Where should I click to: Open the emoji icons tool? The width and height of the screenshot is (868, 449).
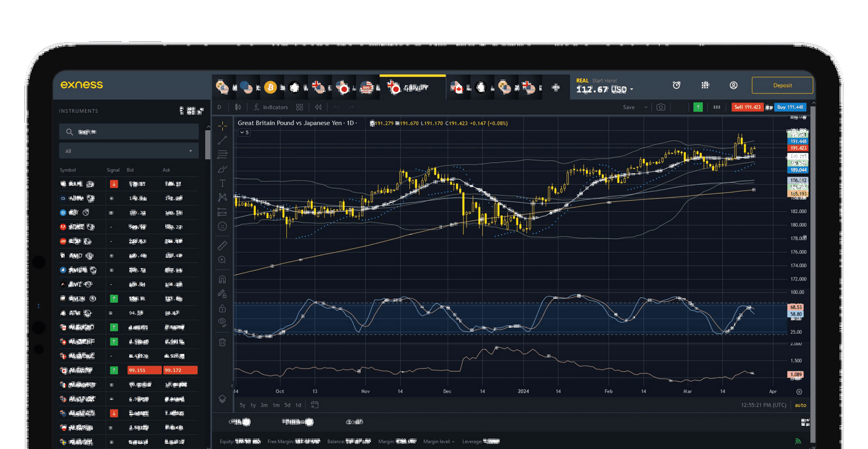tap(222, 226)
